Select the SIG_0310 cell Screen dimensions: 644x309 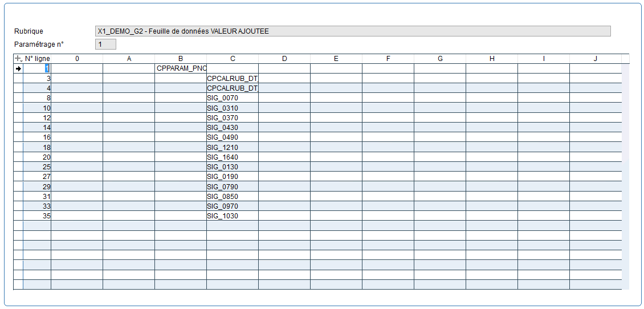[x=233, y=108]
